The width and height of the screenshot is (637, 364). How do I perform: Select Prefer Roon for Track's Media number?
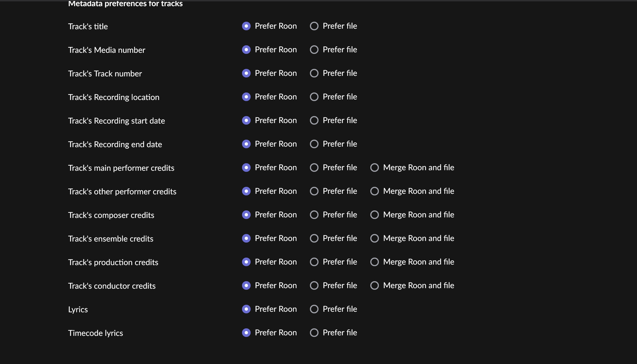246,50
